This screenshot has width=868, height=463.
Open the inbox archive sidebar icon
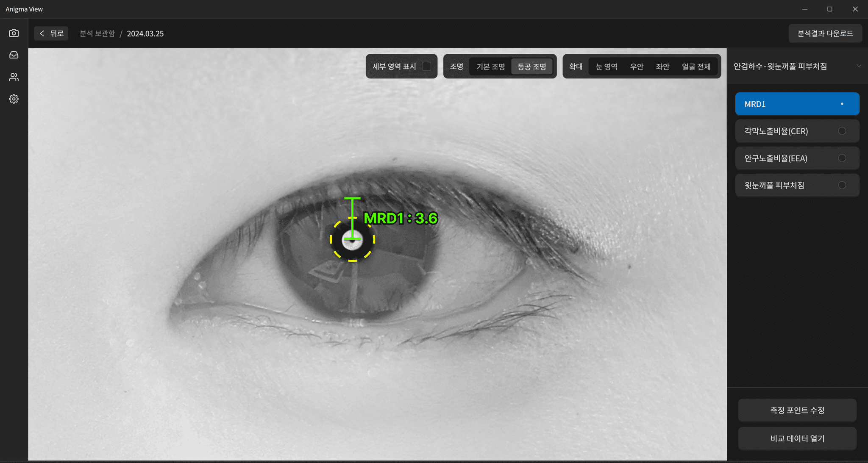click(x=14, y=55)
